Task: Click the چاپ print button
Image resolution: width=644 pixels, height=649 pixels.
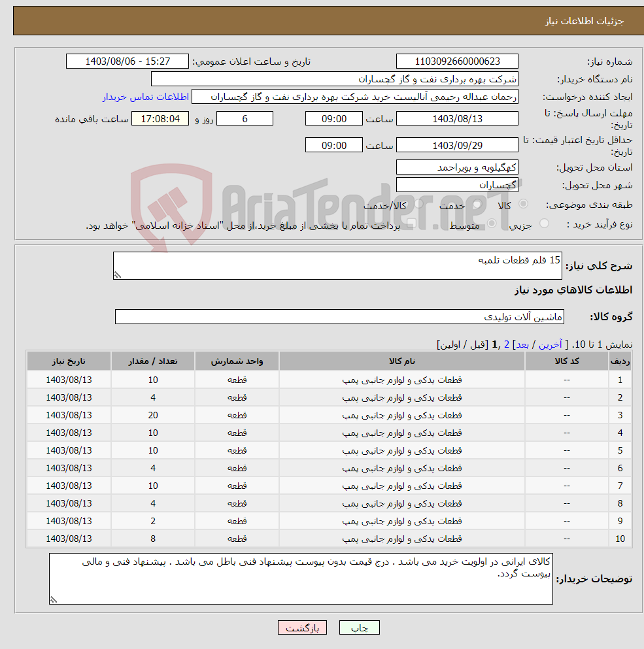Action: coord(360,627)
